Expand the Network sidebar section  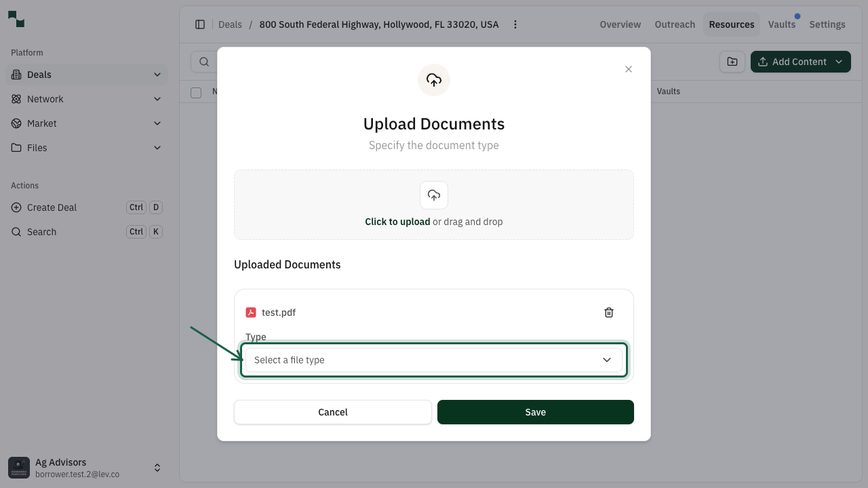click(x=157, y=99)
